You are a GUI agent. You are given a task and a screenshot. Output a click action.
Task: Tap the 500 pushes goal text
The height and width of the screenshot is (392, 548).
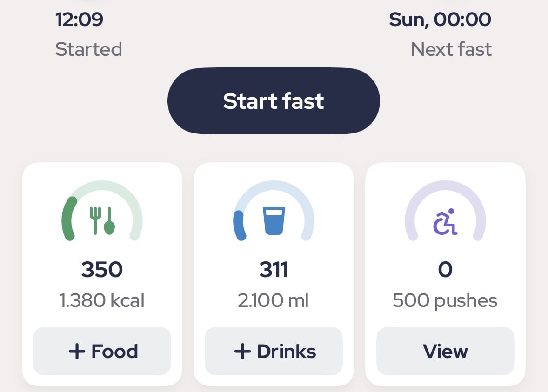pos(445,301)
